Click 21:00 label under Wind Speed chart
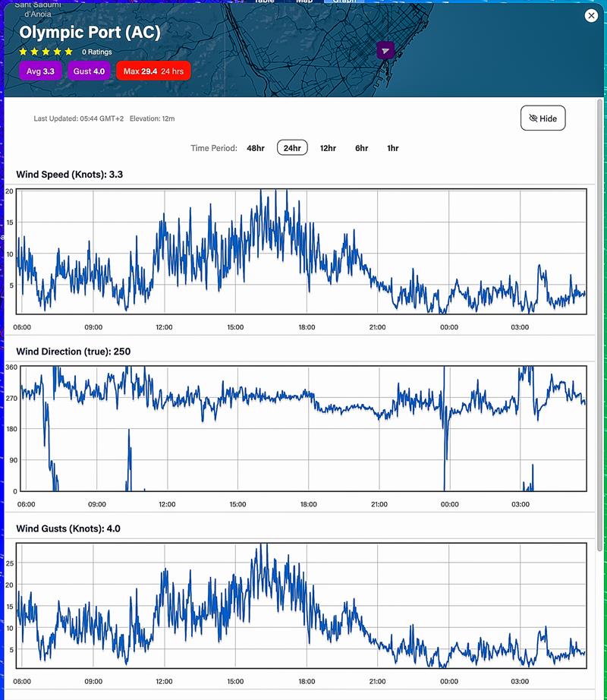Screen dimensions: 607x700 point(377,327)
